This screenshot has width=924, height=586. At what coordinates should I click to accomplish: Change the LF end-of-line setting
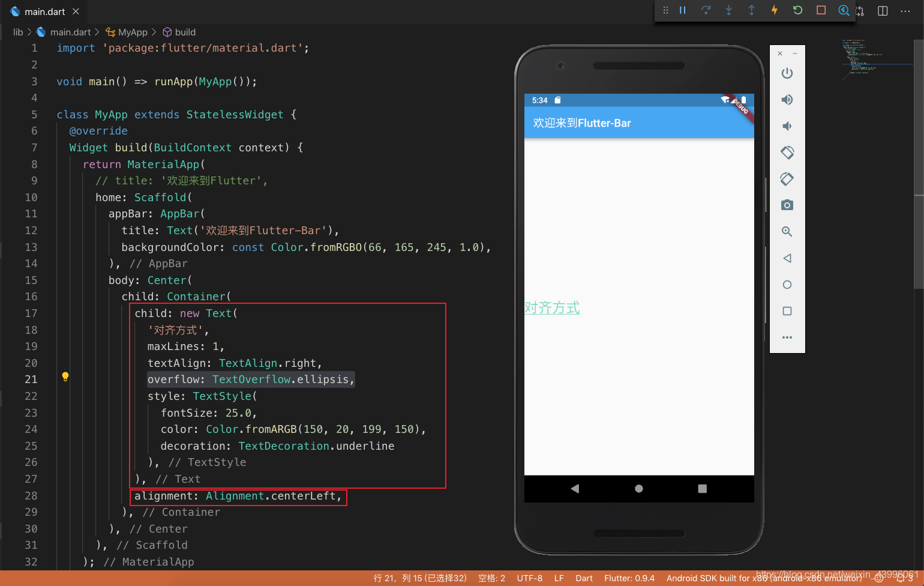(559, 578)
